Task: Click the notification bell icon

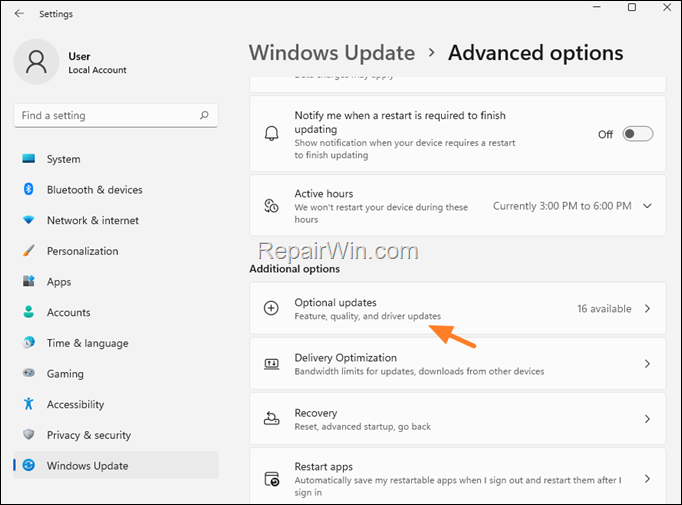Action: click(271, 134)
